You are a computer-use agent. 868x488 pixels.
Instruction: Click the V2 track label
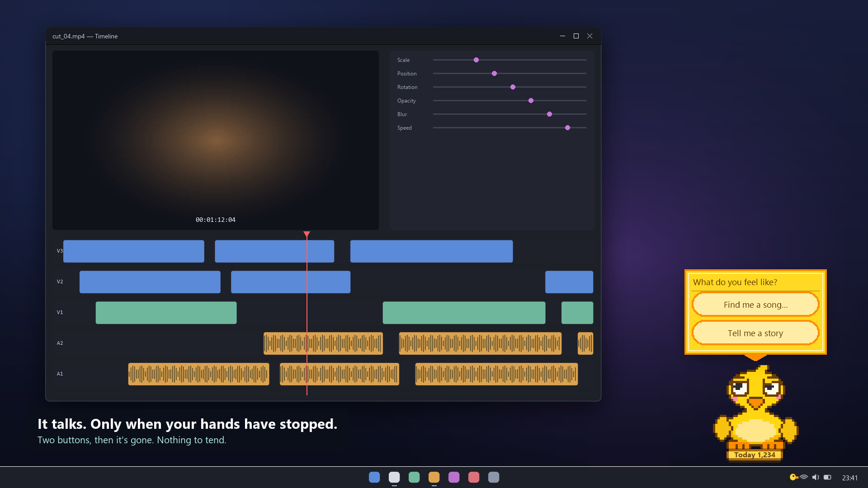pos(60,282)
